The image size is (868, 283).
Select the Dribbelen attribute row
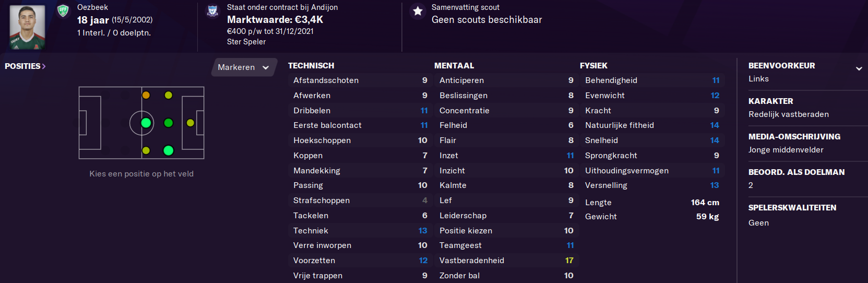[360, 111]
